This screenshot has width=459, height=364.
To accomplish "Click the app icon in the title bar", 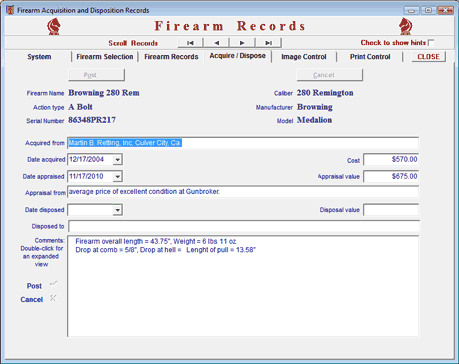I will tap(10, 10).
